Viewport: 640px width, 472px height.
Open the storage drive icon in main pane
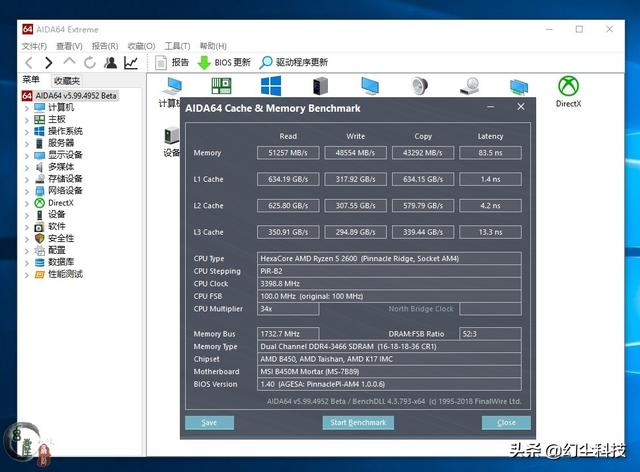click(469, 86)
